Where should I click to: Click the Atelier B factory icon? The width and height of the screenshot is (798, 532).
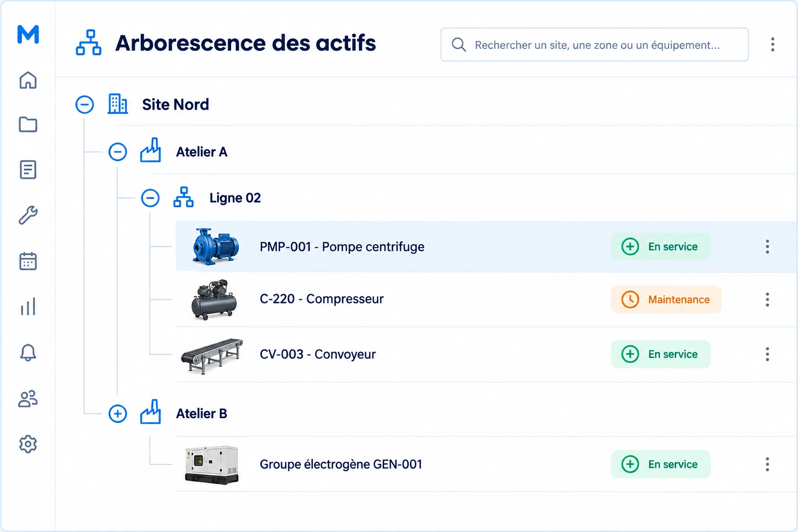click(x=151, y=413)
